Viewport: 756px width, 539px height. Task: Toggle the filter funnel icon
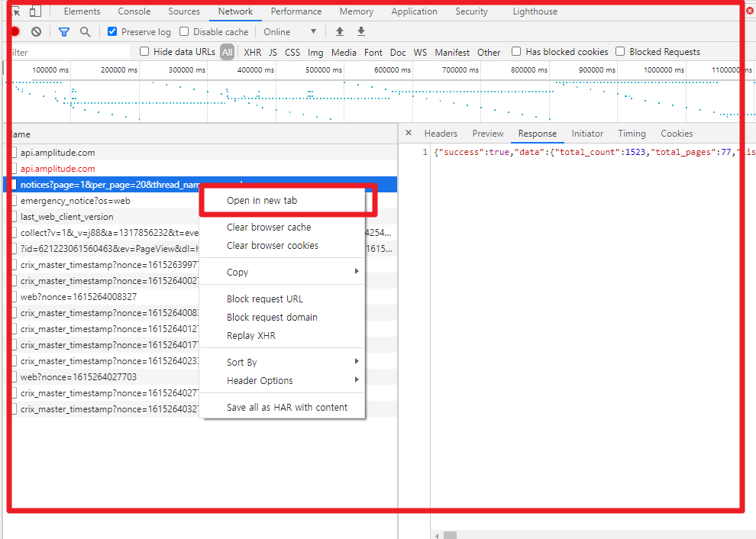pos(63,32)
